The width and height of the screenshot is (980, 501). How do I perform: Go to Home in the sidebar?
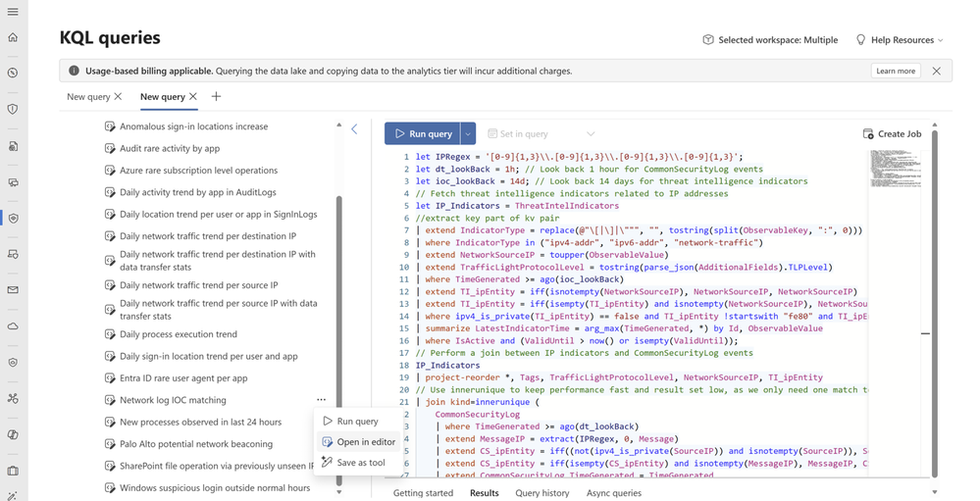(x=13, y=37)
